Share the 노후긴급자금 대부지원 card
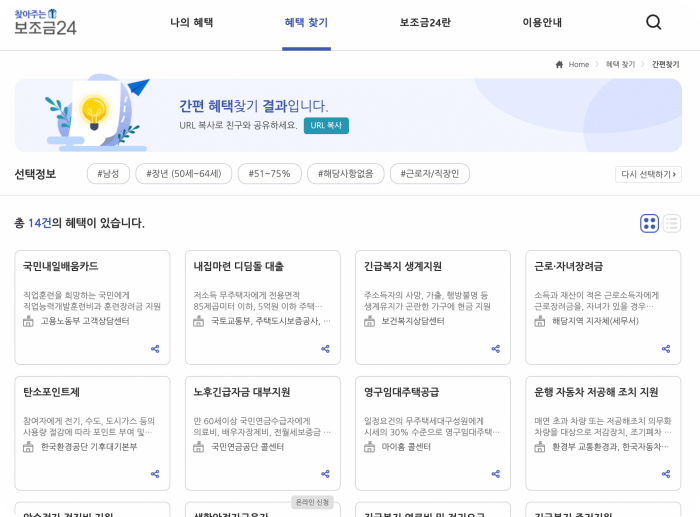The image size is (700, 517). tap(325, 474)
